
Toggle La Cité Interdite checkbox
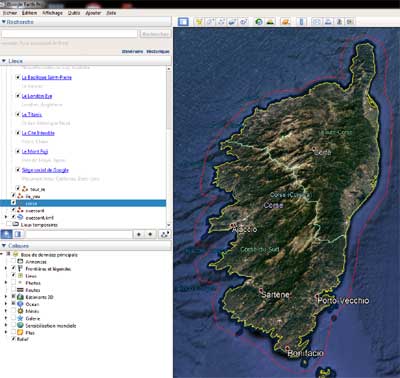[18, 133]
